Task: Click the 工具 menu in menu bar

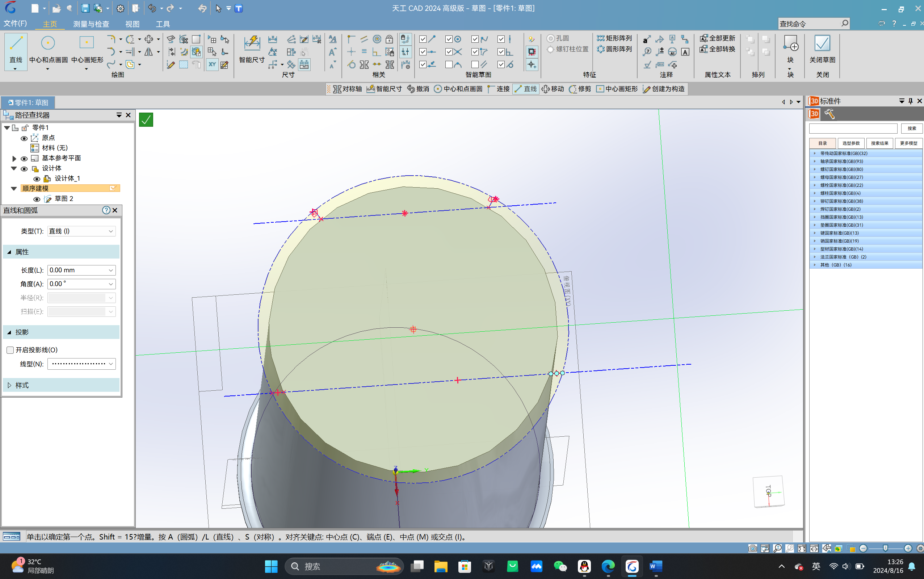Action: coord(164,24)
